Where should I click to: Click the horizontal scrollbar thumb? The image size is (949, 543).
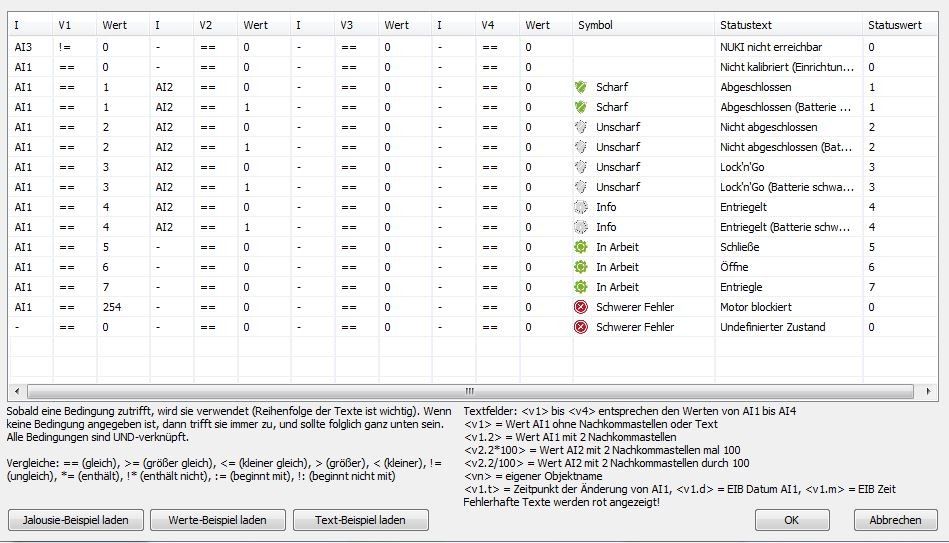(x=470, y=391)
